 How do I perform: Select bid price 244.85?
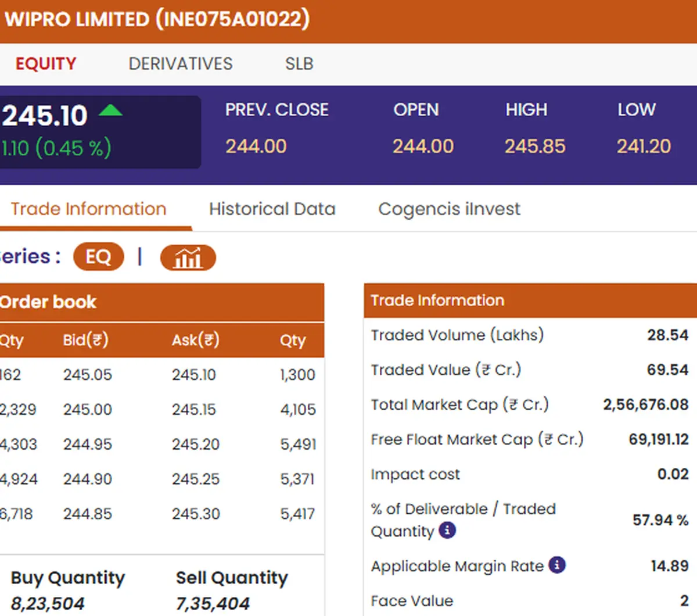point(88,514)
